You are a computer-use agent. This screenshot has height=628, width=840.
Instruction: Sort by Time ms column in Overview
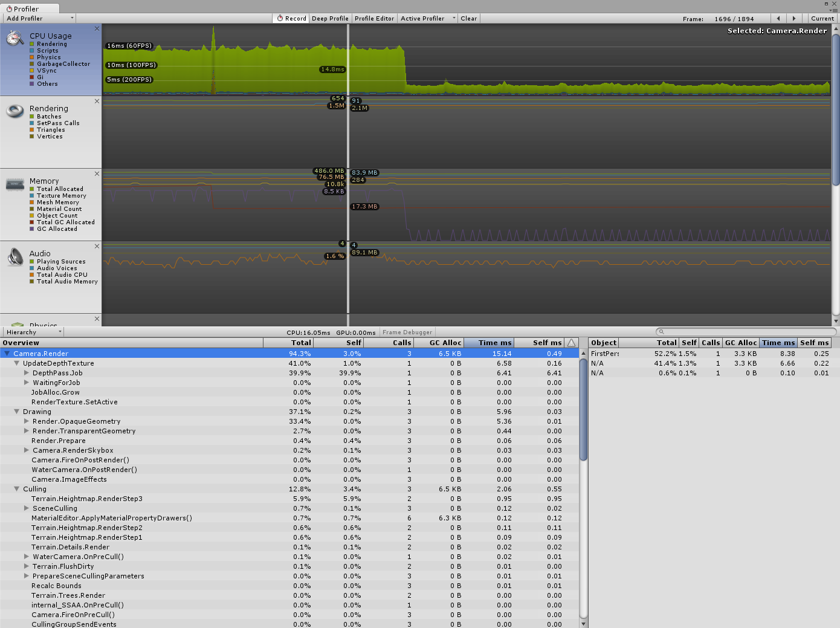click(x=489, y=343)
